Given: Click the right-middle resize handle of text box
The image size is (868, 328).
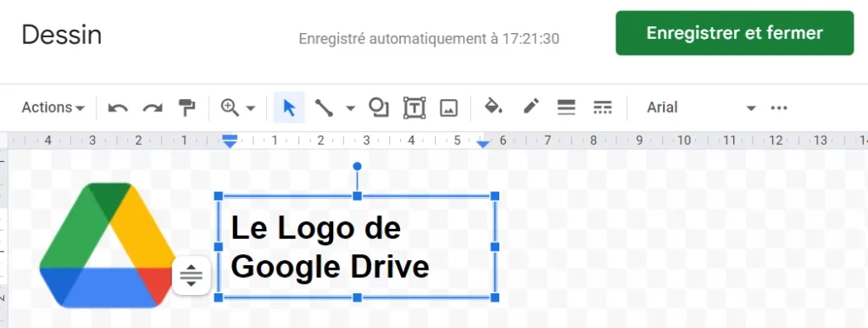Looking at the screenshot, I should point(495,247).
